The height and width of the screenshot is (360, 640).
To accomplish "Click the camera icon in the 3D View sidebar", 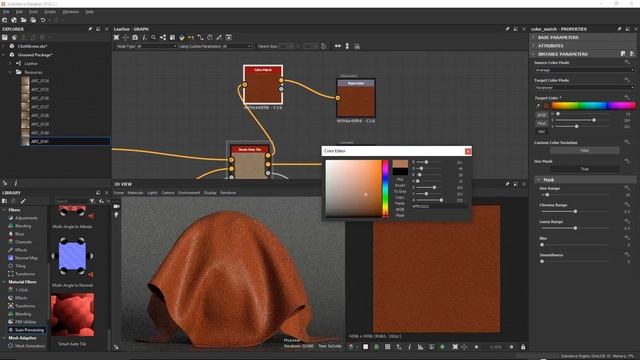I will 116,207.
